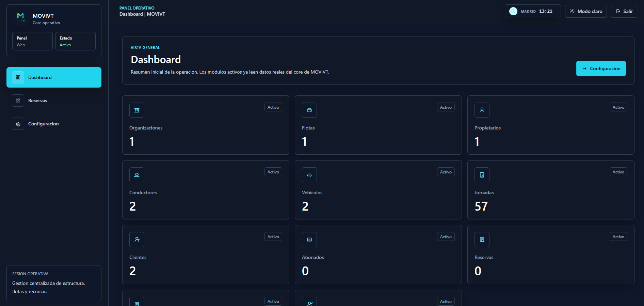Click the Conductores driver icon

[x=137, y=175]
